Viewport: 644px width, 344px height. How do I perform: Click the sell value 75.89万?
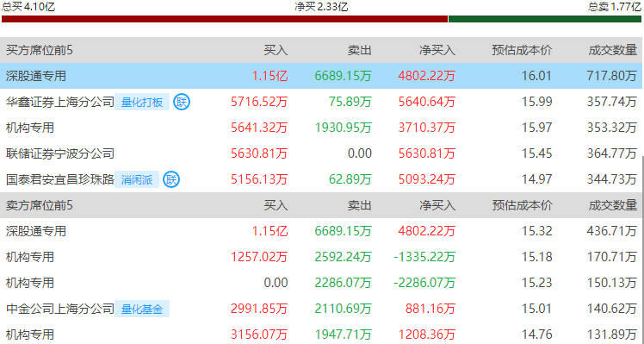[350, 102]
